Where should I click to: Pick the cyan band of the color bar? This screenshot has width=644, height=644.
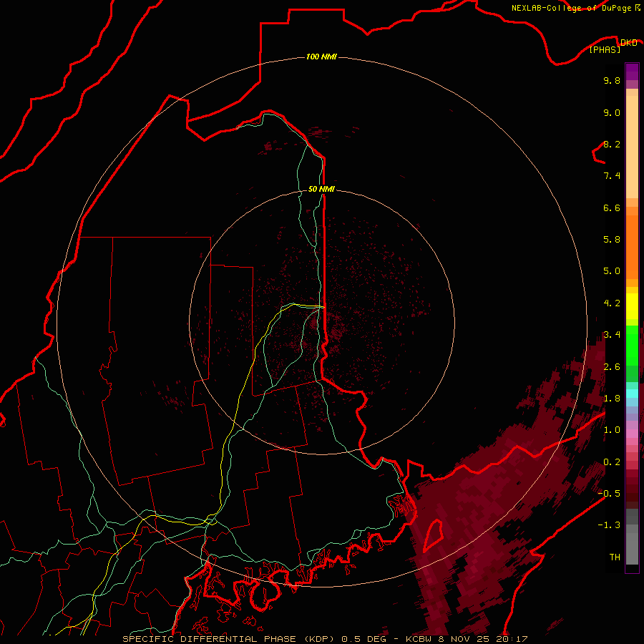click(632, 394)
